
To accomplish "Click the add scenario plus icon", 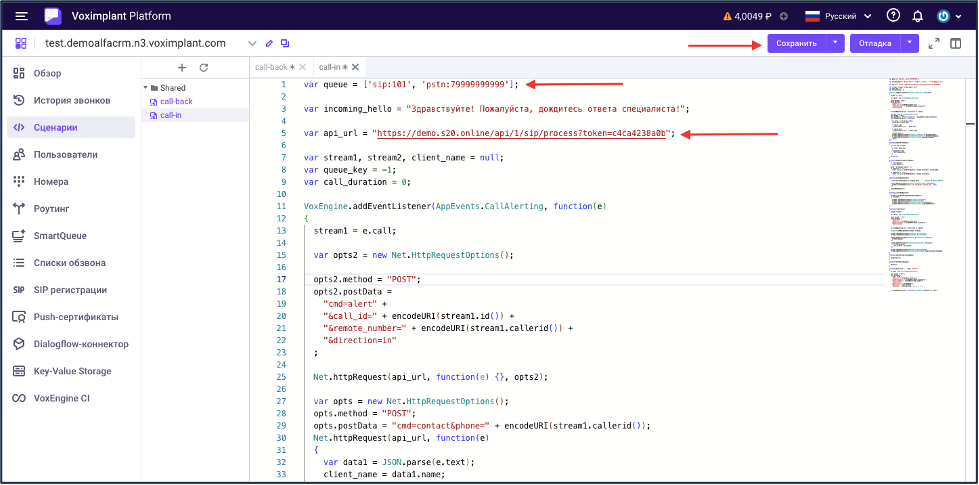I will pyautogui.click(x=182, y=67).
